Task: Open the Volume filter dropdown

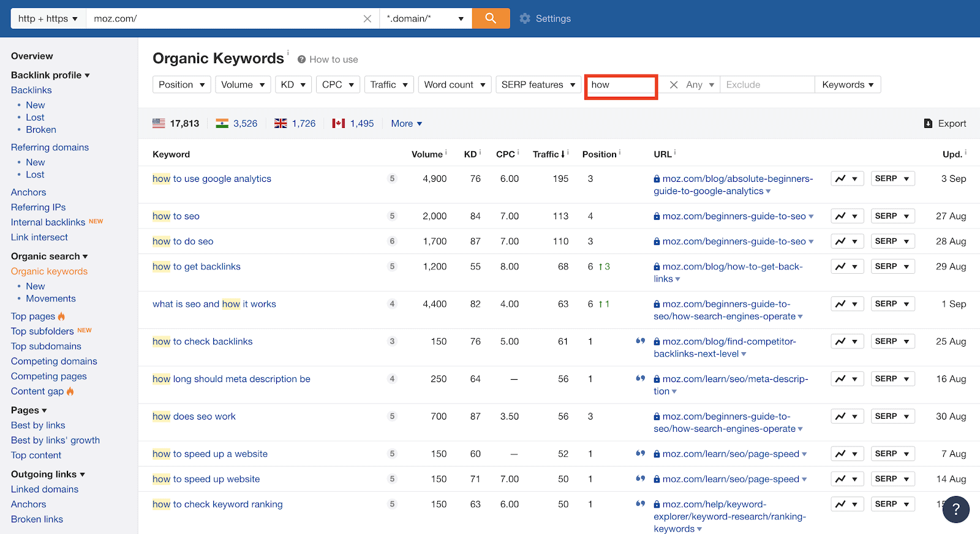Action: tap(243, 85)
